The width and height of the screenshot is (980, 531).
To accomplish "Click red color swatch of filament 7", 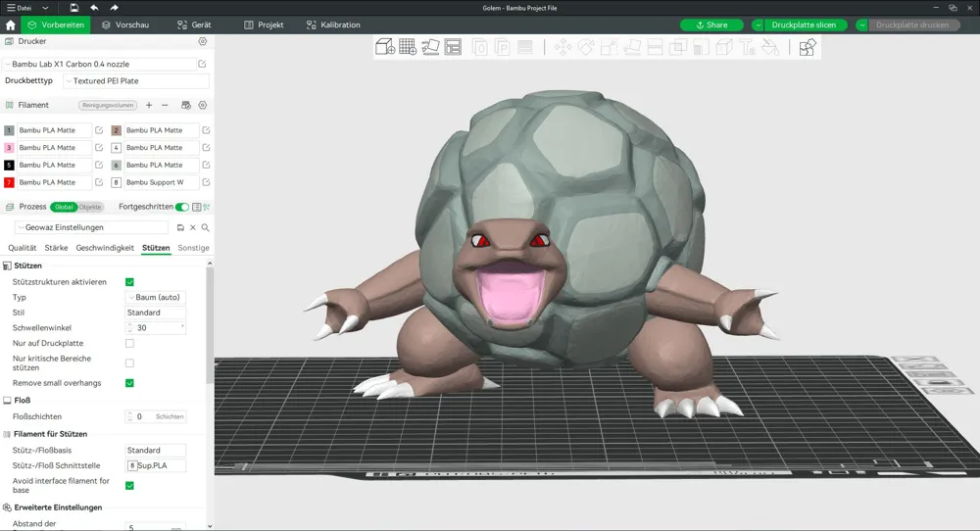I will pyautogui.click(x=9, y=182).
